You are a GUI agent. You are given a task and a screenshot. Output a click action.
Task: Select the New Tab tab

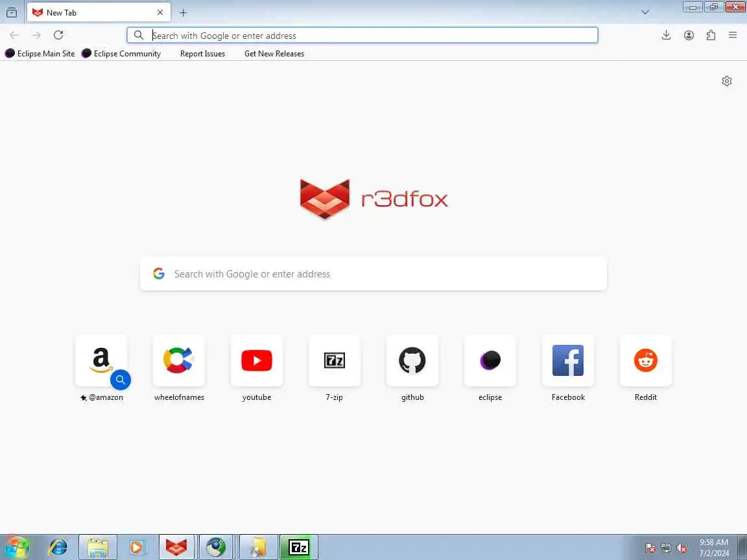99,12
